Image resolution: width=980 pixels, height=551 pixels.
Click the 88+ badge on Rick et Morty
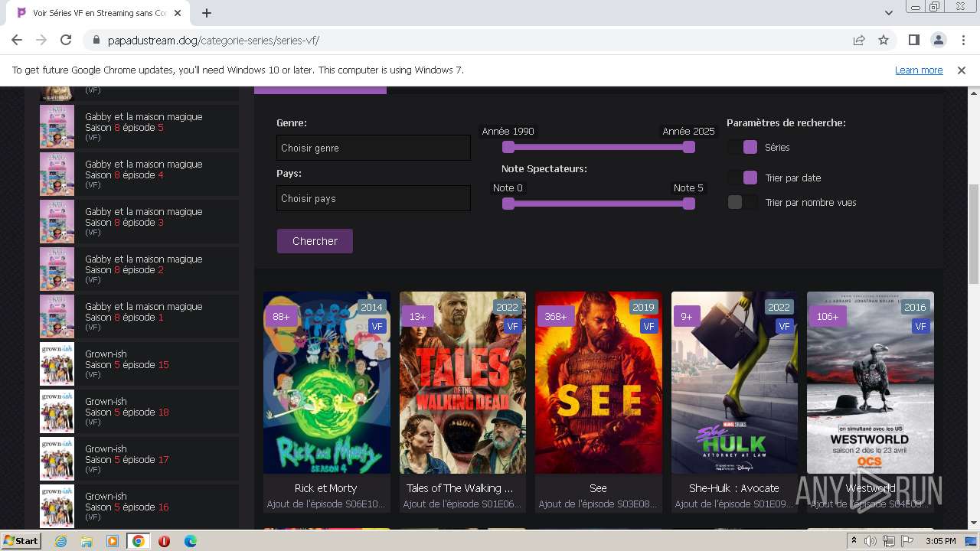point(281,316)
